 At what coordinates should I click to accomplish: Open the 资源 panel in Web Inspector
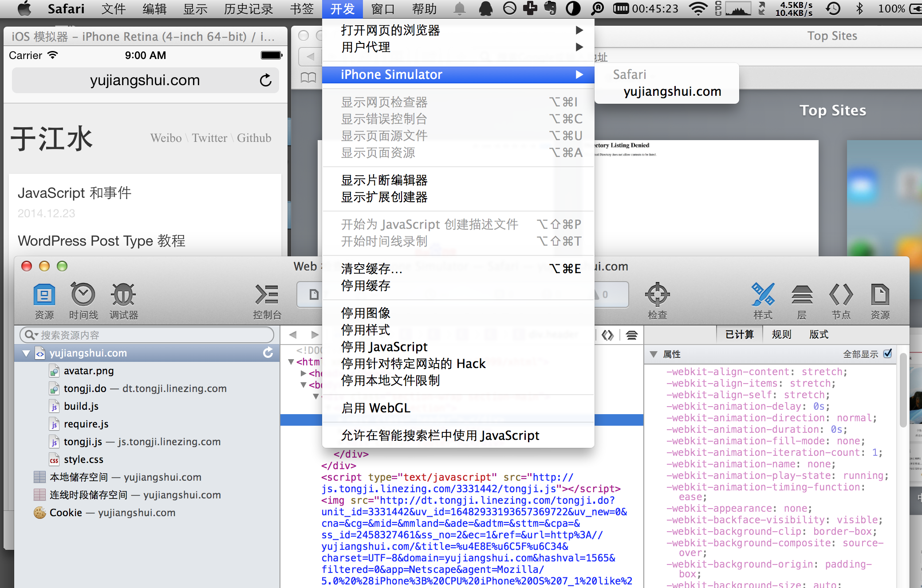coord(44,302)
